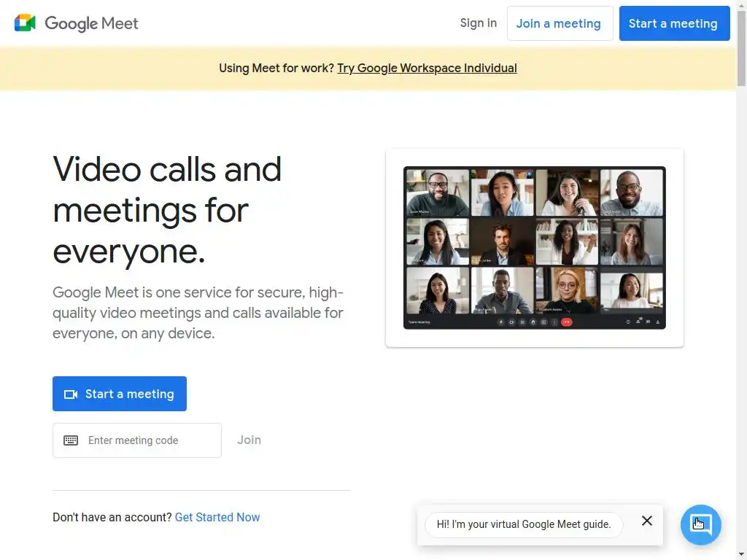Click the virtual Google Meet guide message

point(524,524)
